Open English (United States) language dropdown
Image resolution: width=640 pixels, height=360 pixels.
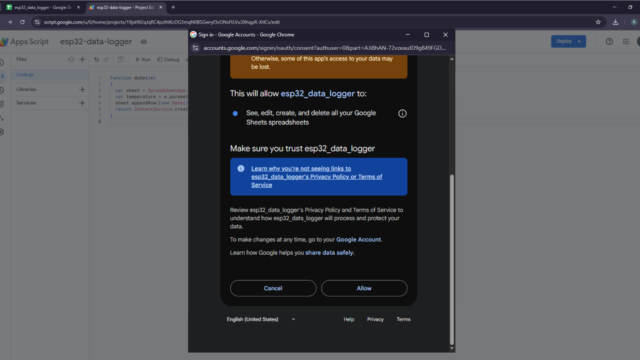(x=261, y=319)
